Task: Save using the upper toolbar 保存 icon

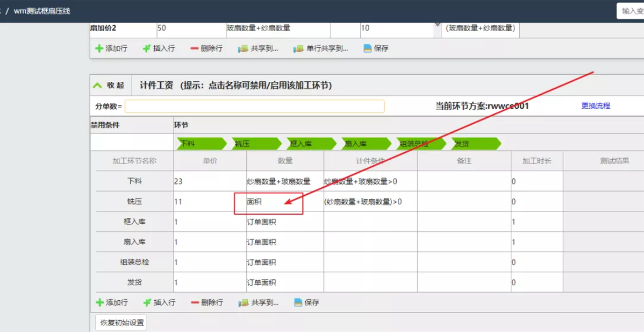Action: point(367,48)
